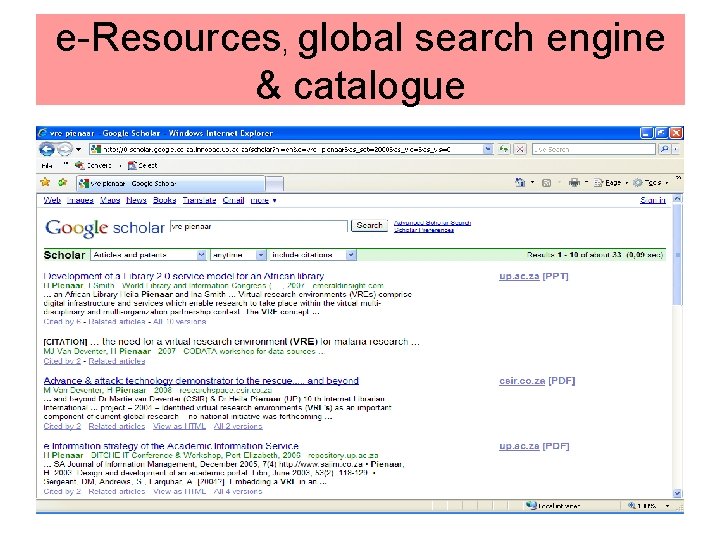The image size is (720, 540).
Task: Click the Sign in link
Action: pos(652,200)
